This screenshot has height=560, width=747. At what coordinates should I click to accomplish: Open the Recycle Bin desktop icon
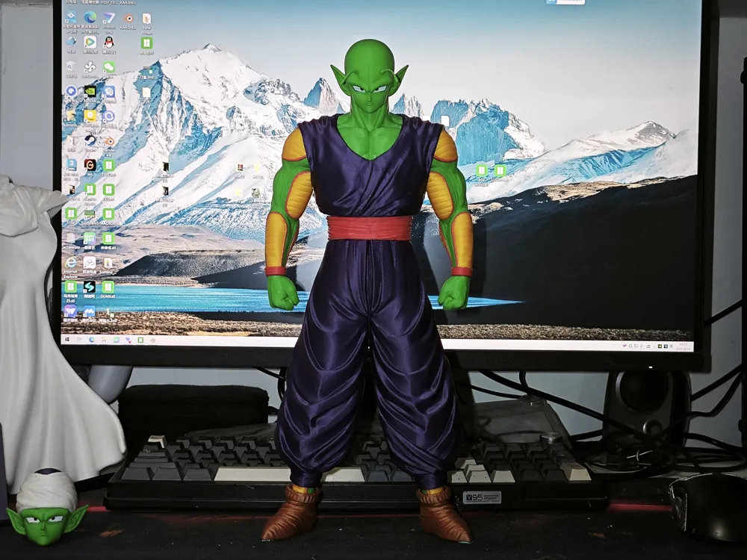point(71,66)
